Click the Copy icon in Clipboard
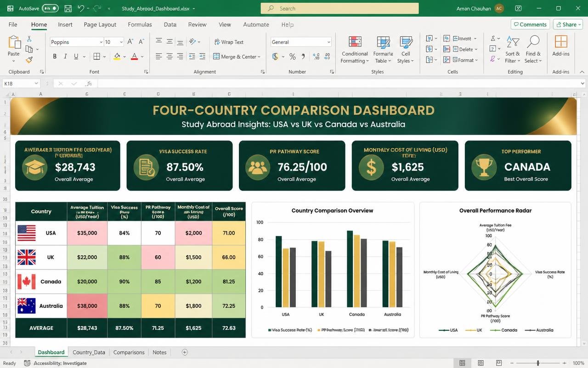Image resolution: width=588 pixels, height=368 pixels. (29, 49)
